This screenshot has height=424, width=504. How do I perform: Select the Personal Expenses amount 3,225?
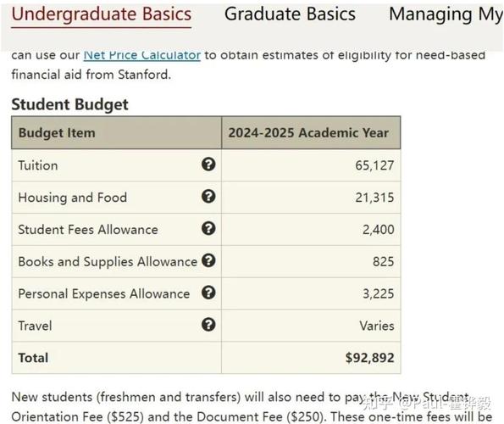click(378, 293)
